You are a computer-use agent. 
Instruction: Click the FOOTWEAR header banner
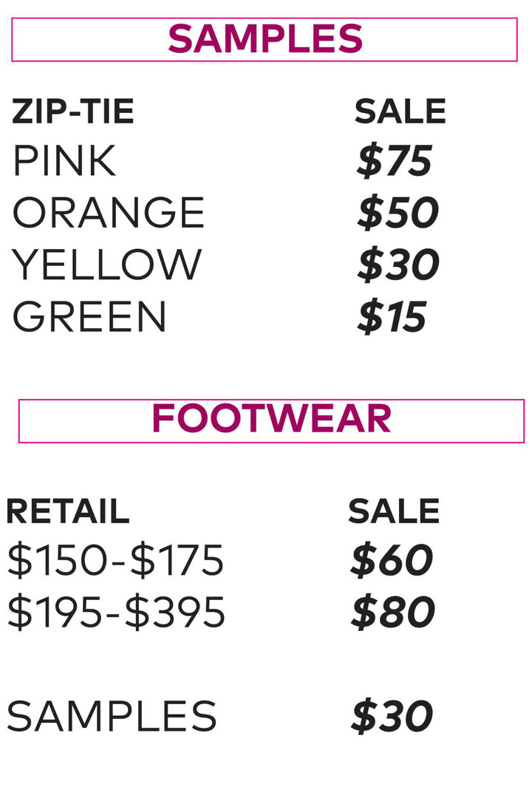(271, 420)
